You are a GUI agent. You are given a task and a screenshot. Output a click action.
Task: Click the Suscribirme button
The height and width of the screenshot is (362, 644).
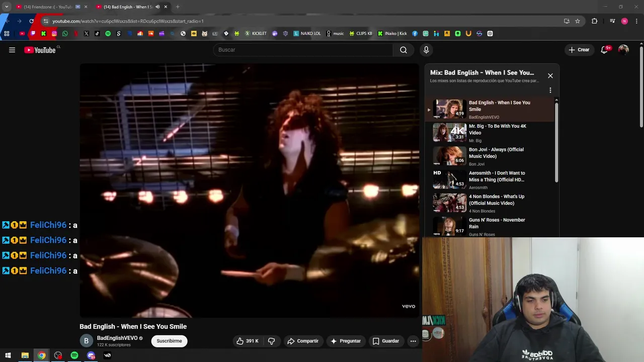click(x=169, y=341)
